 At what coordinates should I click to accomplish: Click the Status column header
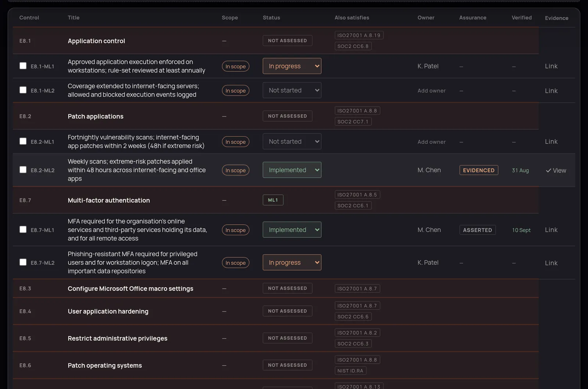coord(271,18)
